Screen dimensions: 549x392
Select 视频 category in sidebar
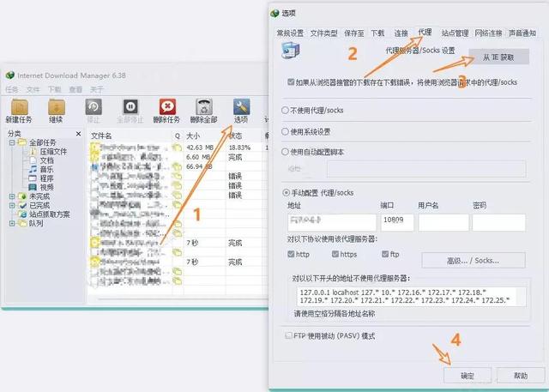pyautogui.click(x=46, y=188)
